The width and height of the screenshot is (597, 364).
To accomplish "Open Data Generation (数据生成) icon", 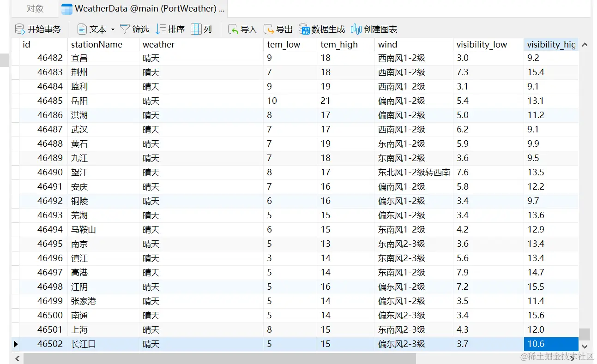I will pos(304,29).
